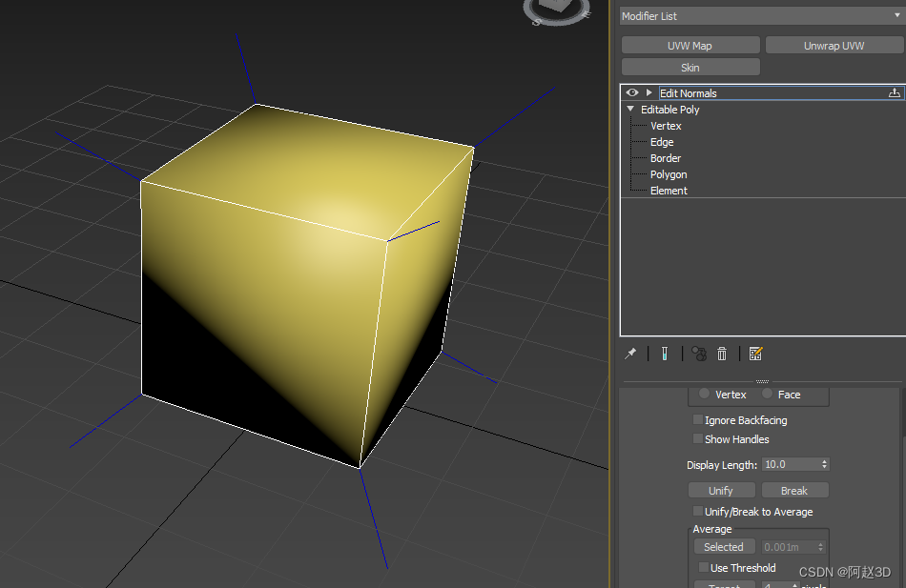Click Make Unique icon
The height and width of the screenshot is (588, 906).
tap(699, 354)
